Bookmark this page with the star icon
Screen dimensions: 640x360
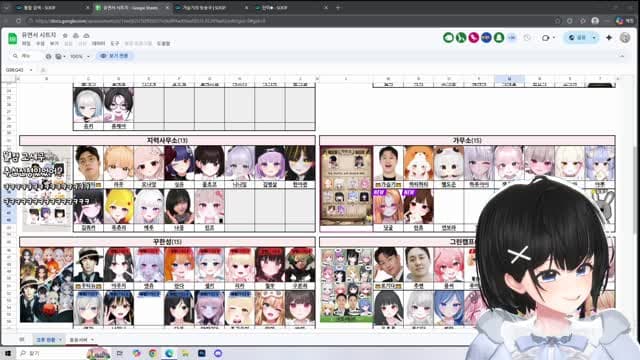click(x=558, y=21)
